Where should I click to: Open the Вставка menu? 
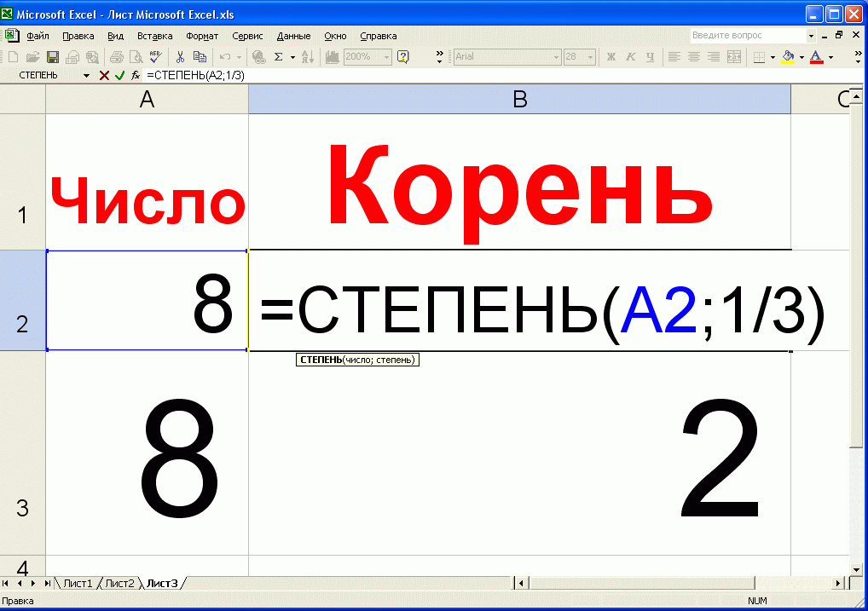[x=155, y=36]
